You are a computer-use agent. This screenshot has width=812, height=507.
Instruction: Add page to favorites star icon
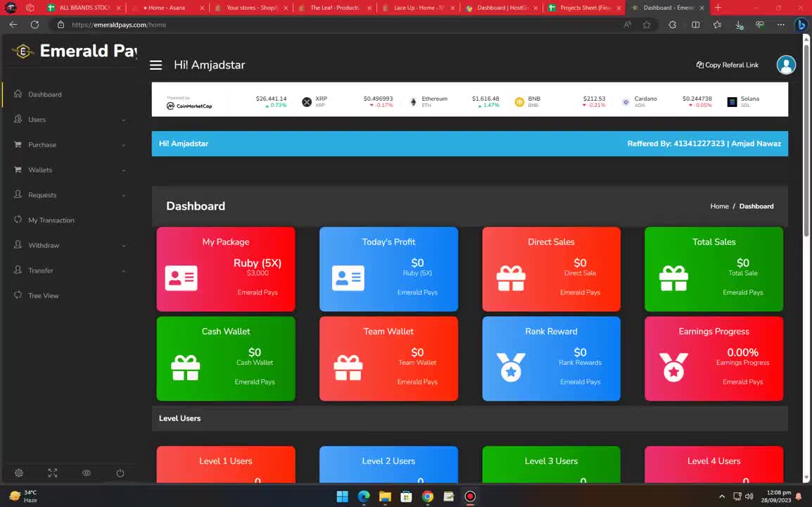click(647, 25)
